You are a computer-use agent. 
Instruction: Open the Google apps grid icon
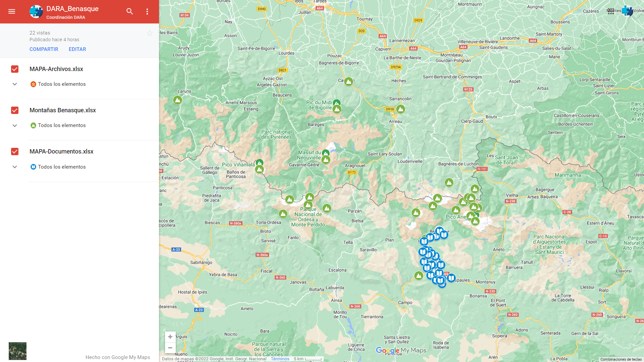coord(610,11)
